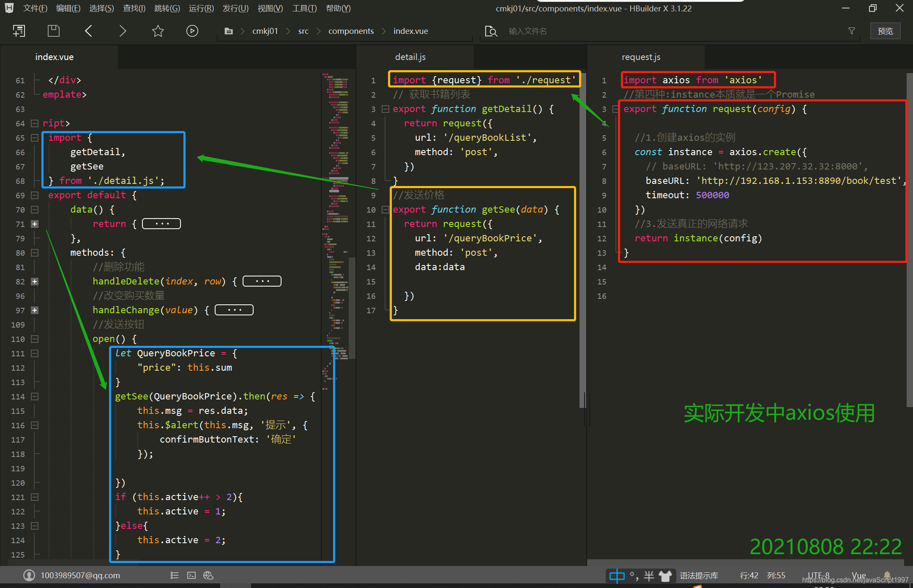This screenshot has height=588, width=913.
Task: Click the user account avatar icon
Action: pos(29,575)
